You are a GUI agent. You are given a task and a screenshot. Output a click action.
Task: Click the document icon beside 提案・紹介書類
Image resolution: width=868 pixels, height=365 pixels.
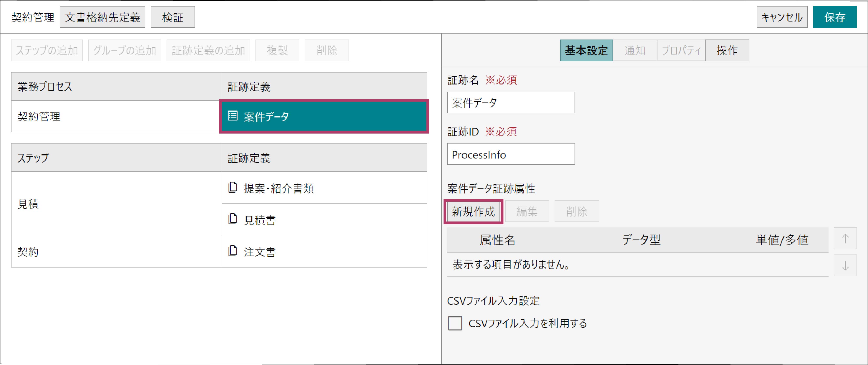[x=233, y=187]
